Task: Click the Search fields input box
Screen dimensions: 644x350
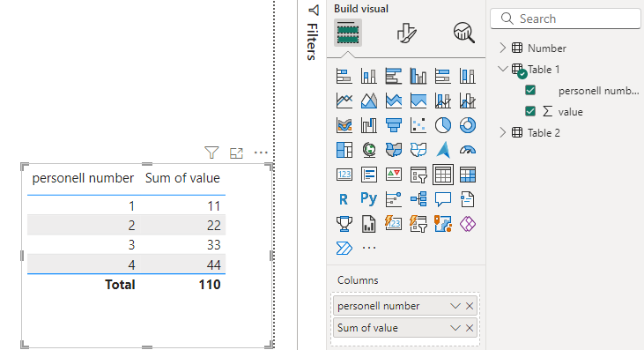Action: (566, 19)
